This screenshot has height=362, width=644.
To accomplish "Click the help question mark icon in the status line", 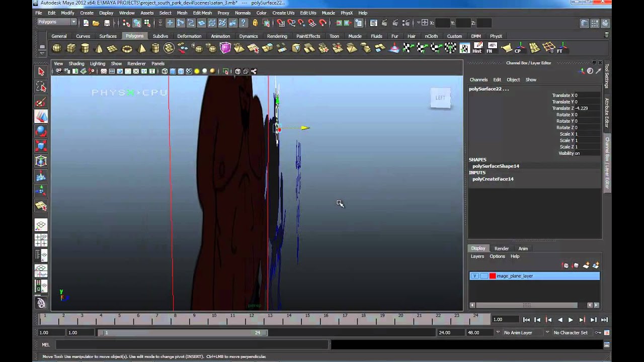I will [244, 23].
